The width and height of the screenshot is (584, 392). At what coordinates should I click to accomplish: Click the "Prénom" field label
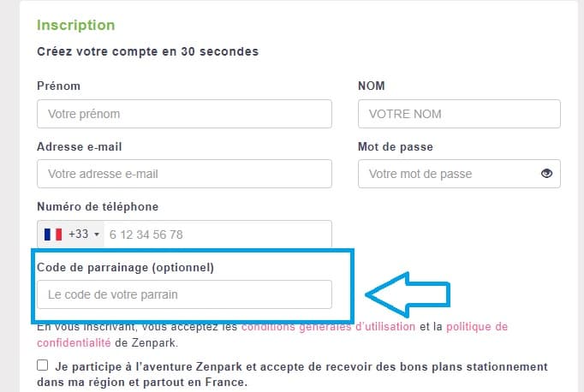coord(59,86)
